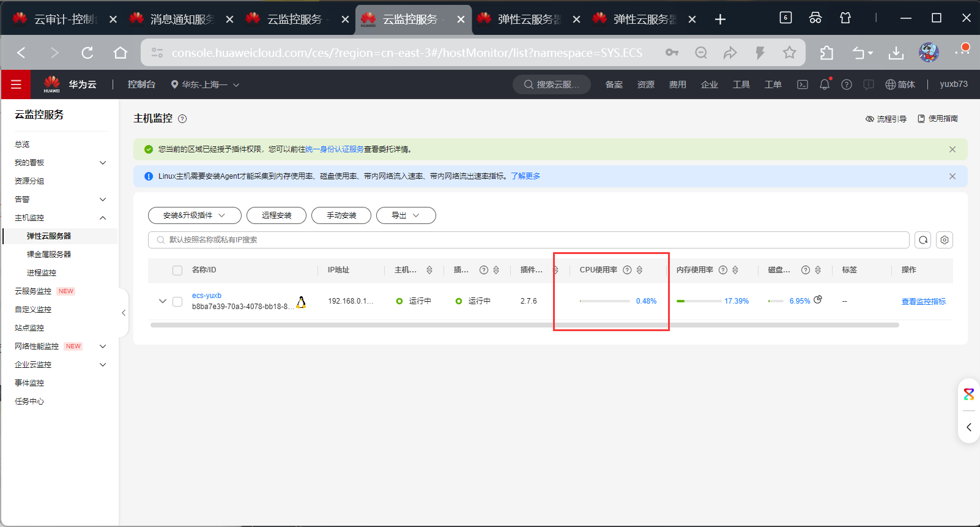The width and height of the screenshot is (980, 527).
Task: Open table settings gear icon
Action: pos(945,240)
